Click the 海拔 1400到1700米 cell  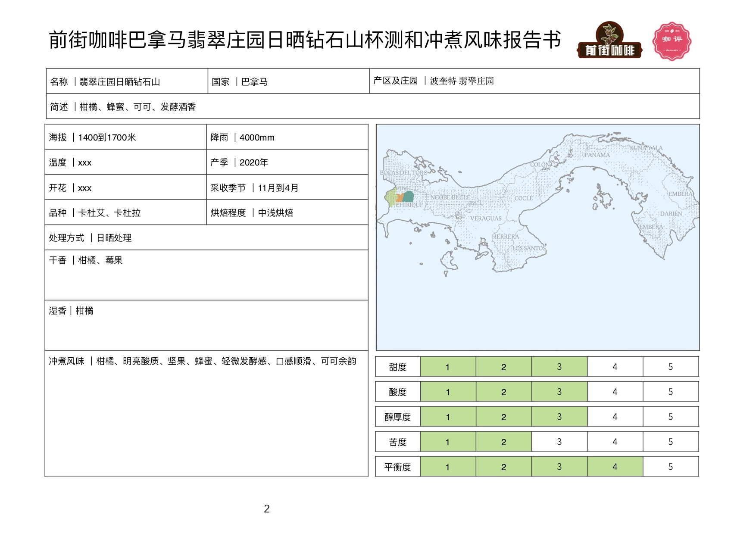(126, 137)
